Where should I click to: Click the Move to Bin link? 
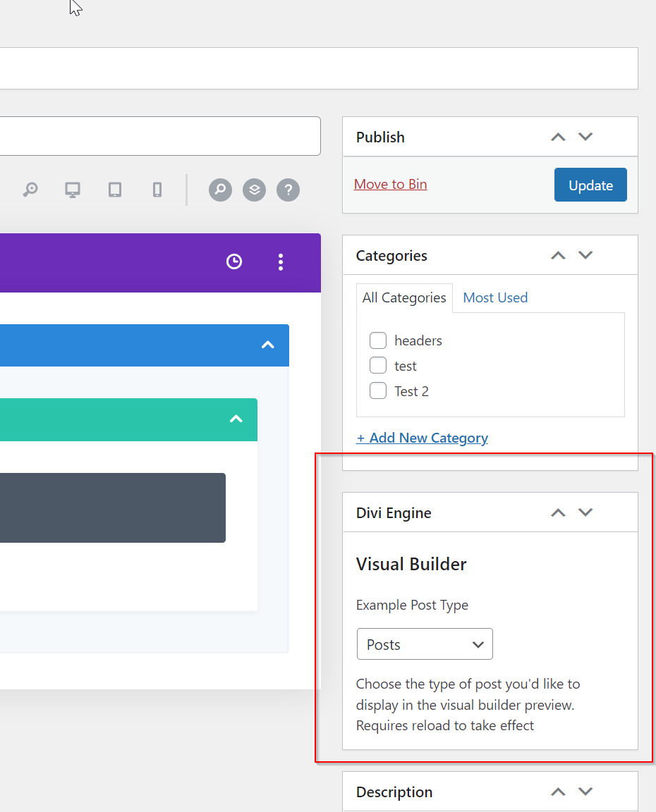tap(390, 184)
